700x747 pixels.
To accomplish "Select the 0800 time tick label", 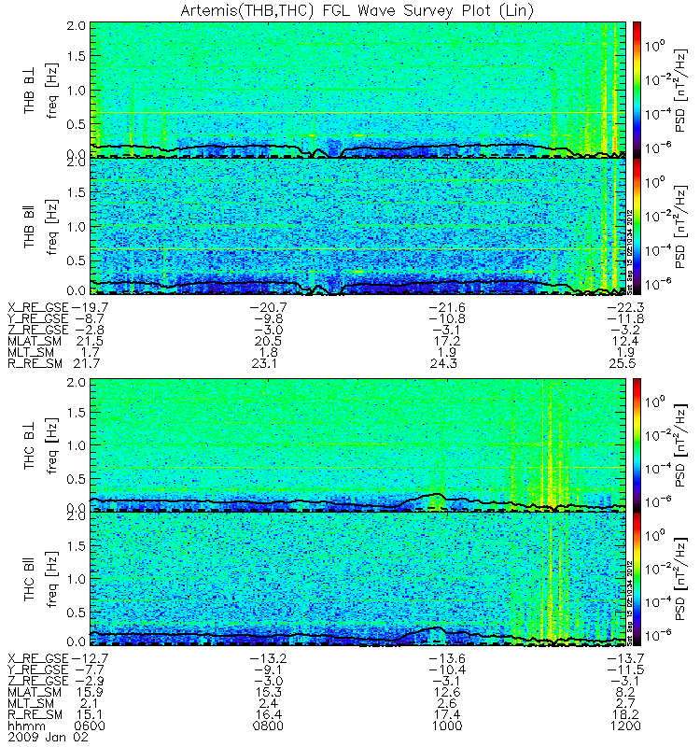I will click(268, 726).
